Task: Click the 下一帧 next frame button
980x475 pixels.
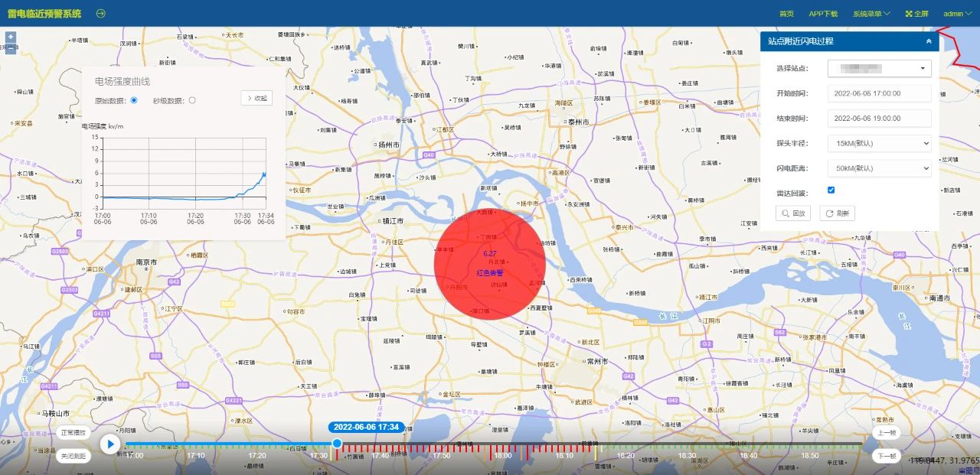Action: (886, 456)
